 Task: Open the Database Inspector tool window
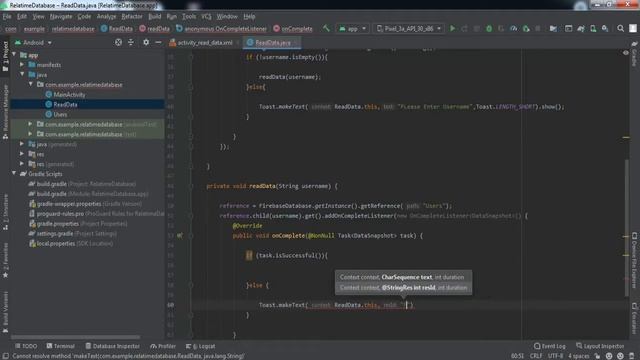pos(113,346)
